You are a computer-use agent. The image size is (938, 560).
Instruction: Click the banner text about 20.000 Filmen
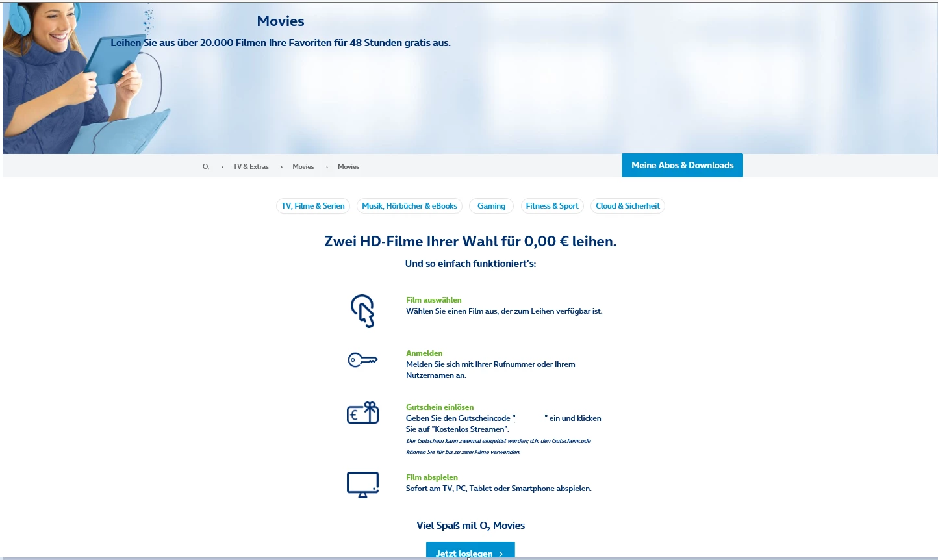pos(281,43)
